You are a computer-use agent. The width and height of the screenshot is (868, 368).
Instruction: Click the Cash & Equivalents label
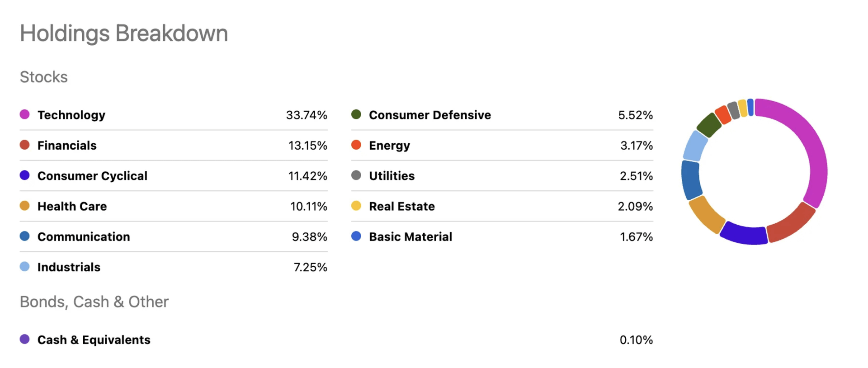[x=94, y=340]
